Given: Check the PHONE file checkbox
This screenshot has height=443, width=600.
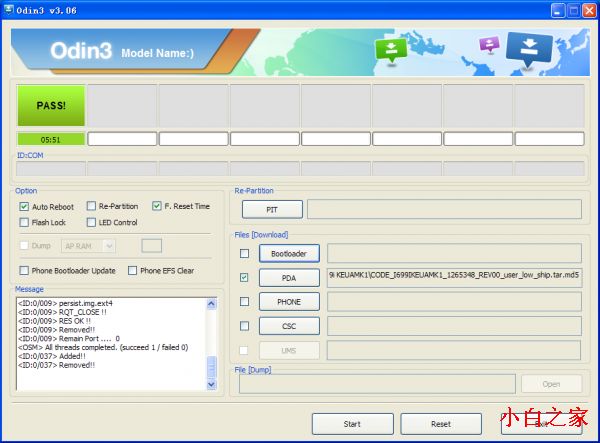Looking at the screenshot, I should pos(244,301).
